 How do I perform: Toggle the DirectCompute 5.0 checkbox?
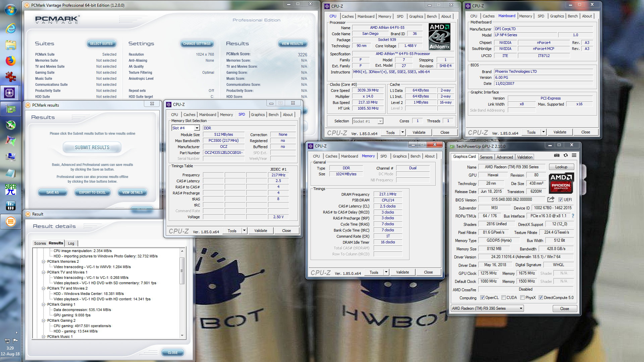(541, 298)
